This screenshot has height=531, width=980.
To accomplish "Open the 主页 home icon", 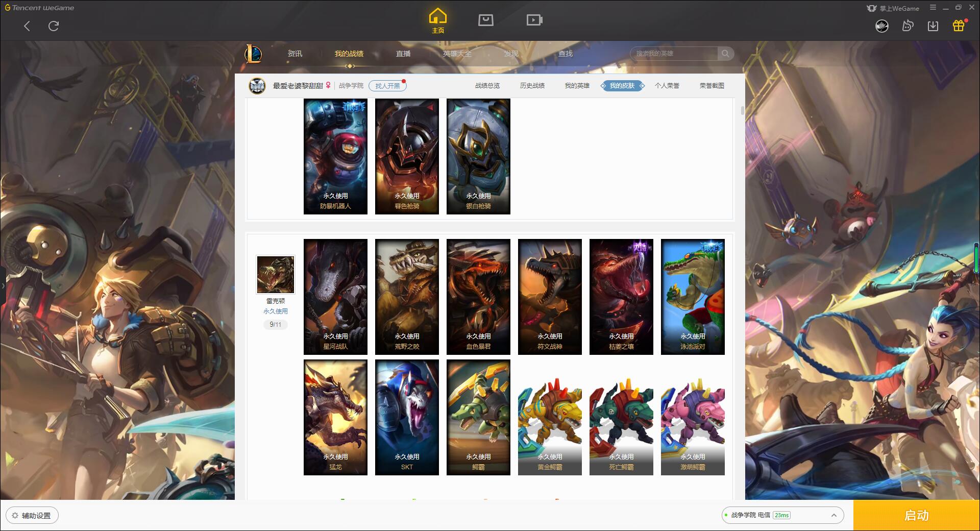I will (x=437, y=20).
